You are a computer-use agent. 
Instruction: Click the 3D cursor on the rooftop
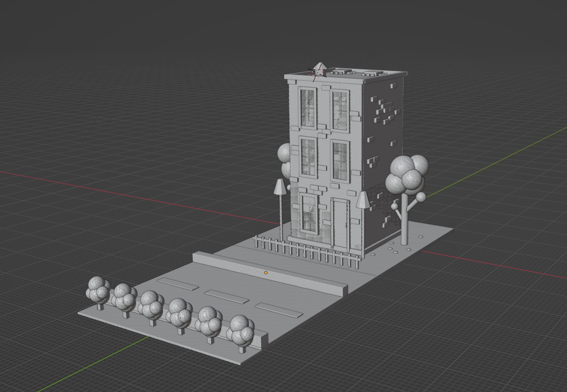click(x=317, y=73)
